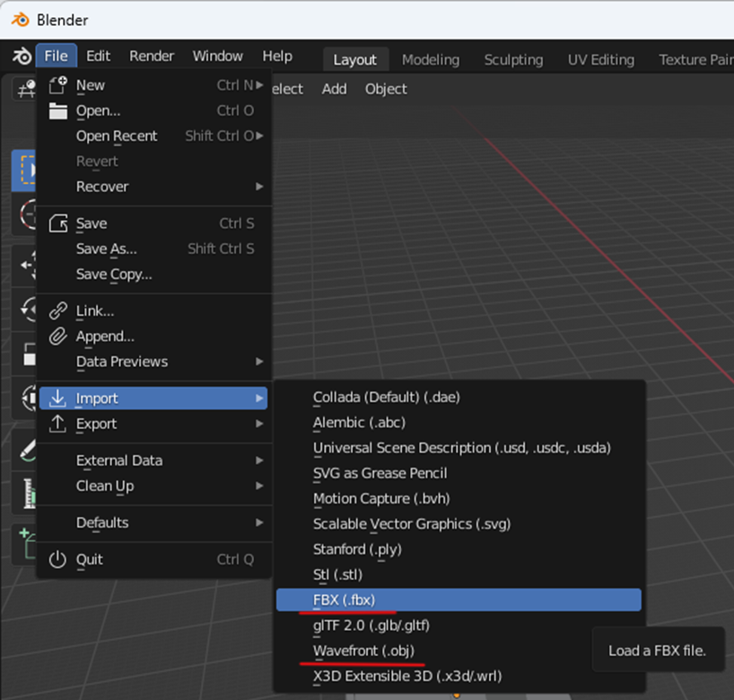Click the Open folder icon

[58, 111]
